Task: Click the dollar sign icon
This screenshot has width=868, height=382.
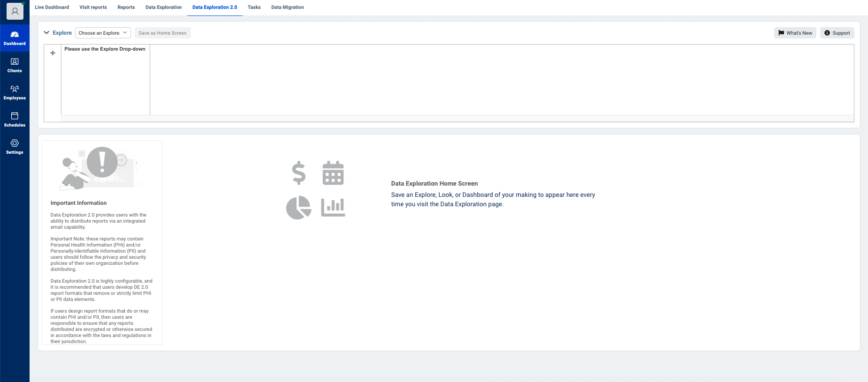Action: (x=298, y=173)
